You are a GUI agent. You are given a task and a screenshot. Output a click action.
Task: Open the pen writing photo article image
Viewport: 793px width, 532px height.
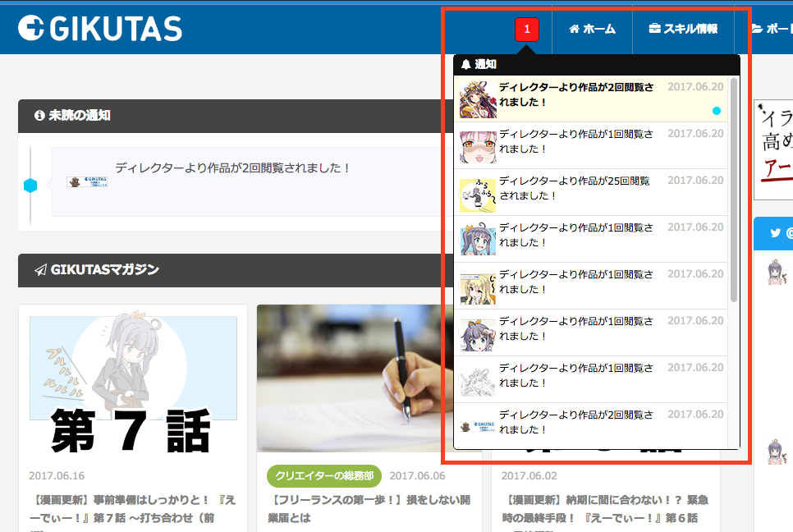coord(354,378)
